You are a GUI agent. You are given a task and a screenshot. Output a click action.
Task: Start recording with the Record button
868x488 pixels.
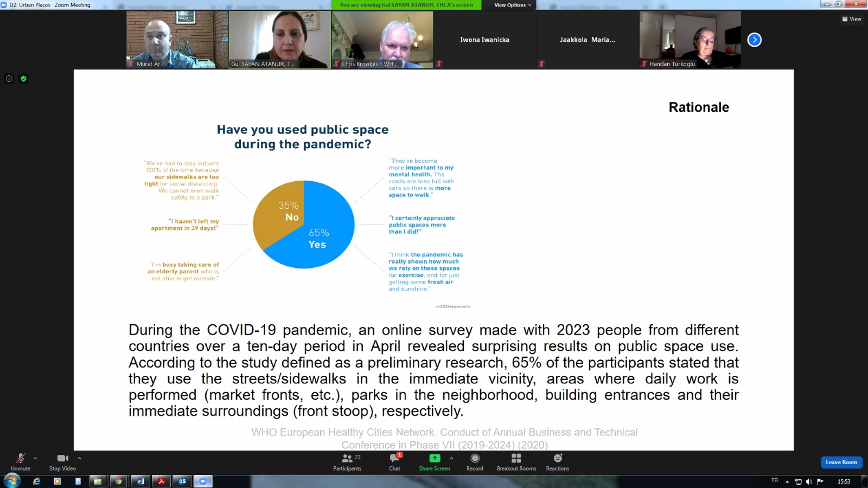(x=475, y=462)
